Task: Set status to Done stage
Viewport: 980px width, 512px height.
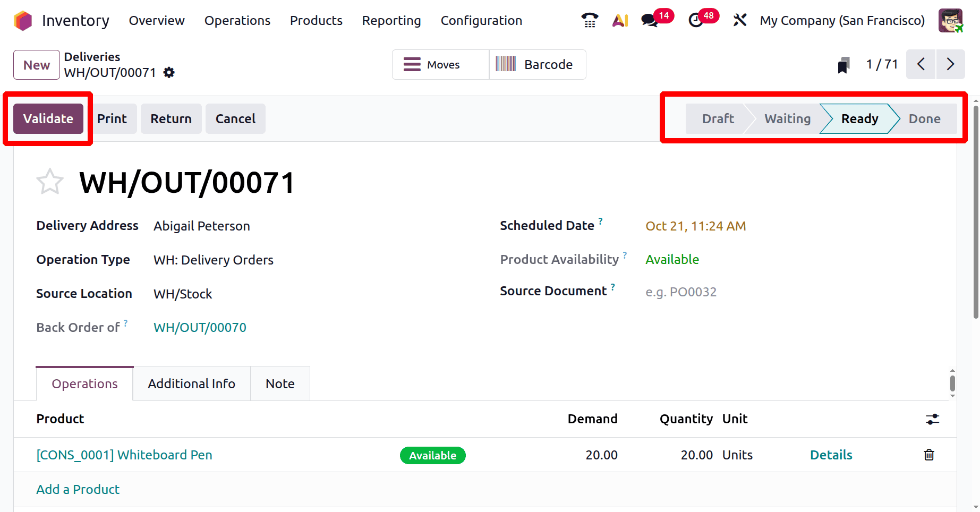Action: point(924,119)
